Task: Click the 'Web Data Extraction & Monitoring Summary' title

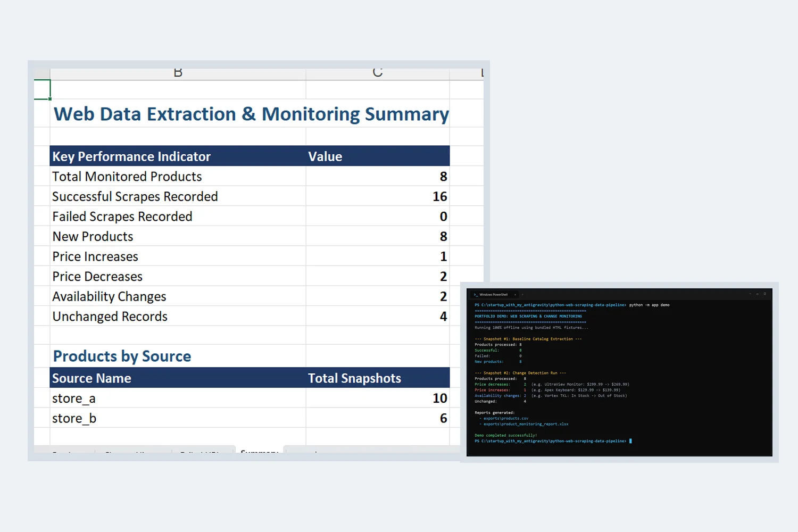Action: click(251, 114)
